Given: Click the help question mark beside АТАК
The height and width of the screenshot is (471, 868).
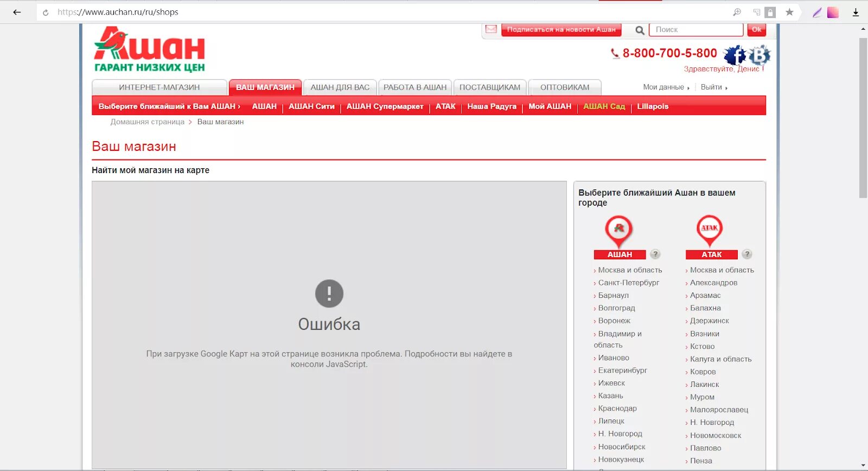Looking at the screenshot, I should pos(747,254).
